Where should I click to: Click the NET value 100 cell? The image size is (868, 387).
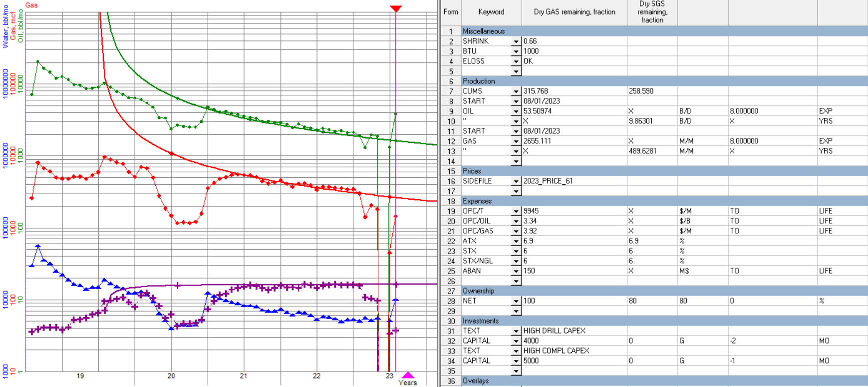(574, 301)
